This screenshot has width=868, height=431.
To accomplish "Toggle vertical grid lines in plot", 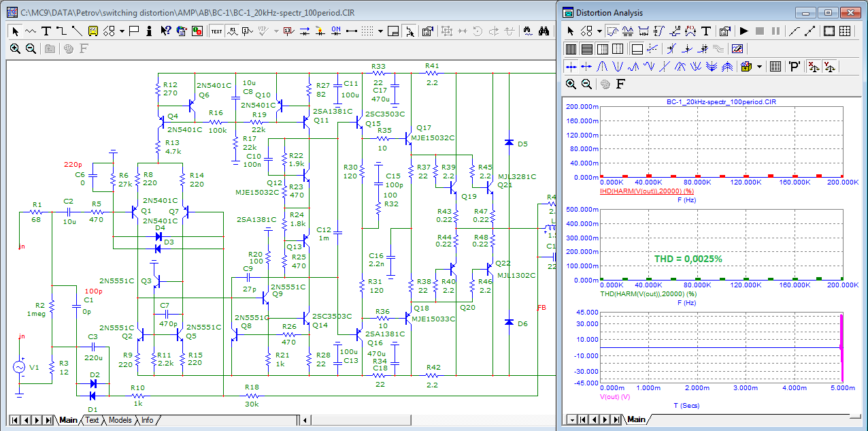I will coord(571,48).
